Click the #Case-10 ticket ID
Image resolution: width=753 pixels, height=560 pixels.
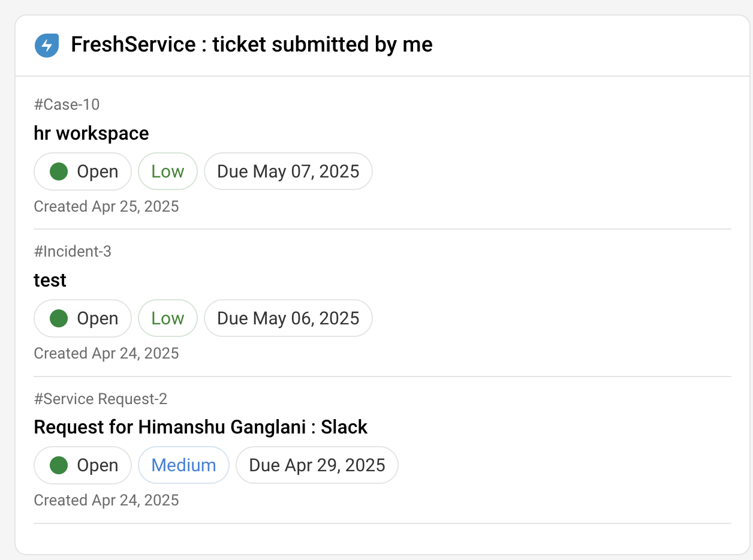click(67, 105)
